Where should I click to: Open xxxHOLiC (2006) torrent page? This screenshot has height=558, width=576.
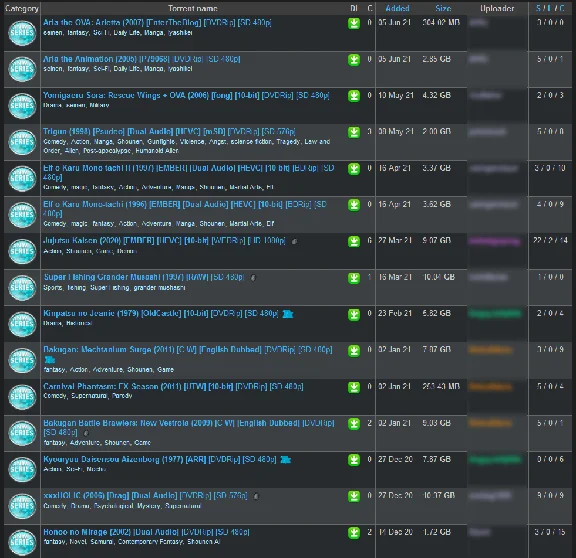tap(145, 496)
